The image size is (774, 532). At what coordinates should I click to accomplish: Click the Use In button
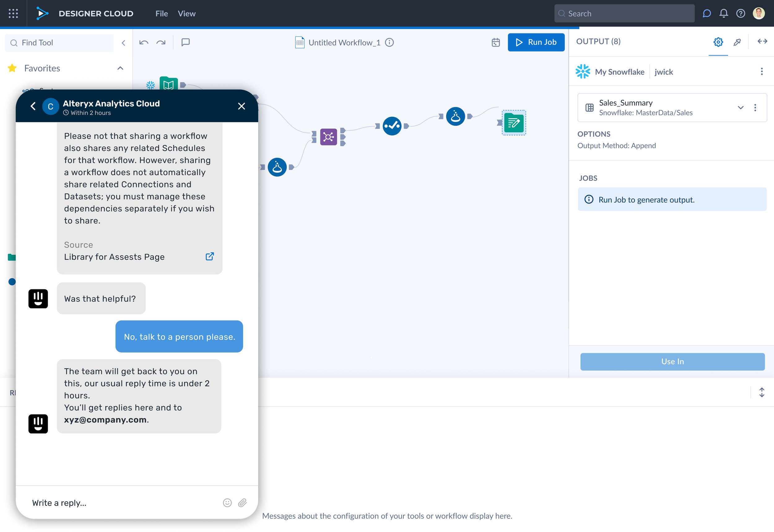click(672, 362)
